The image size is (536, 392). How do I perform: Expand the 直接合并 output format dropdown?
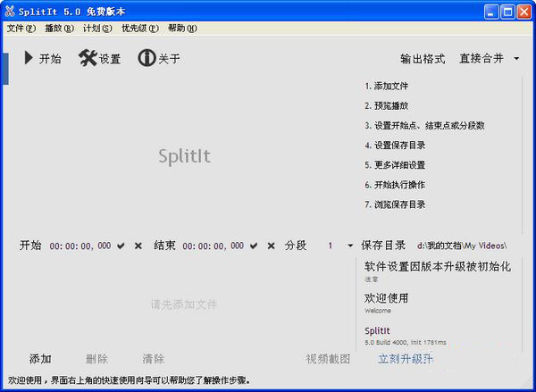click(516, 59)
